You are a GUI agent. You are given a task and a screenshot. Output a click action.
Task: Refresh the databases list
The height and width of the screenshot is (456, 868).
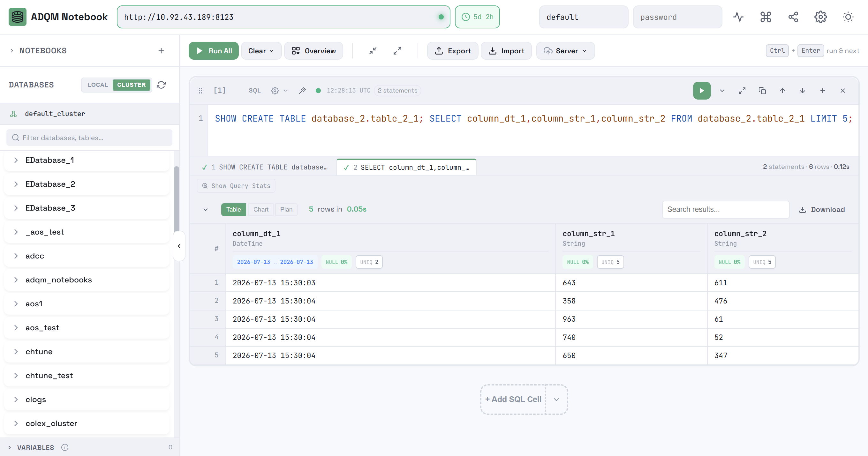[x=161, y=85]
